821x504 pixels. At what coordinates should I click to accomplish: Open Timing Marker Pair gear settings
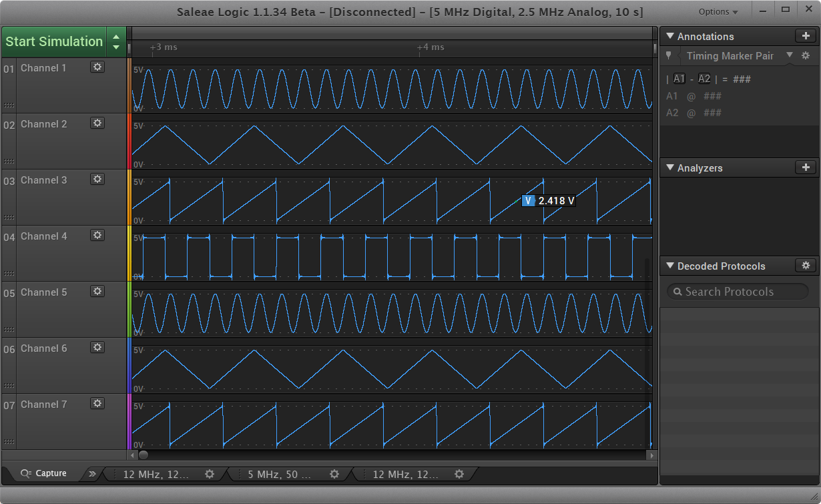pos(806,55)
